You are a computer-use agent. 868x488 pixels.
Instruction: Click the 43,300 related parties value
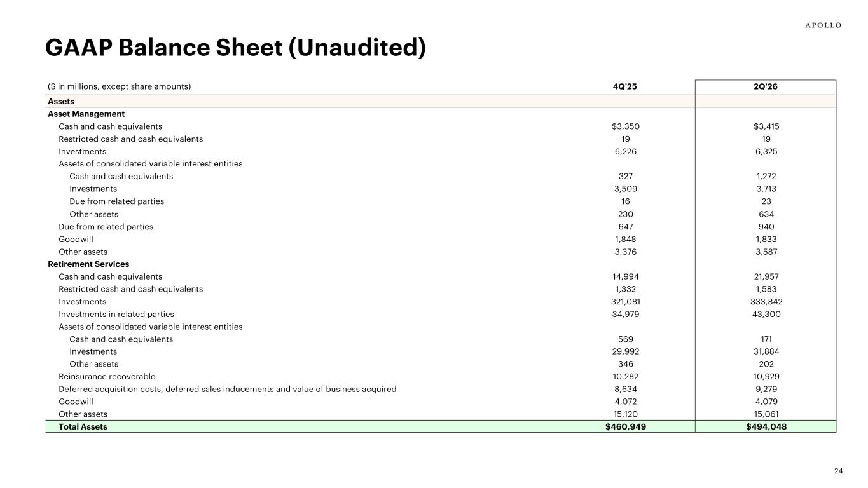click(x=766, y=314)
